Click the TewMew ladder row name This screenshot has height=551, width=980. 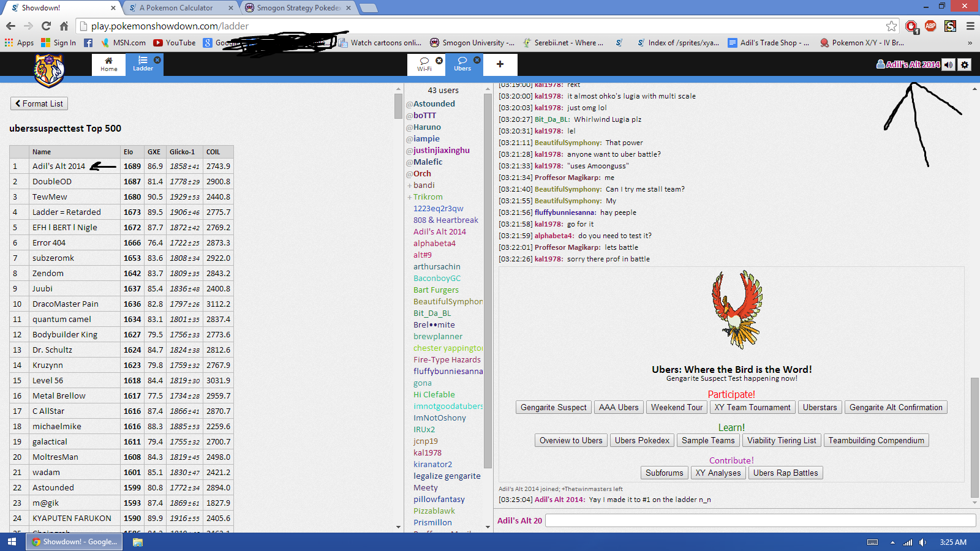(x=50, y=197)
